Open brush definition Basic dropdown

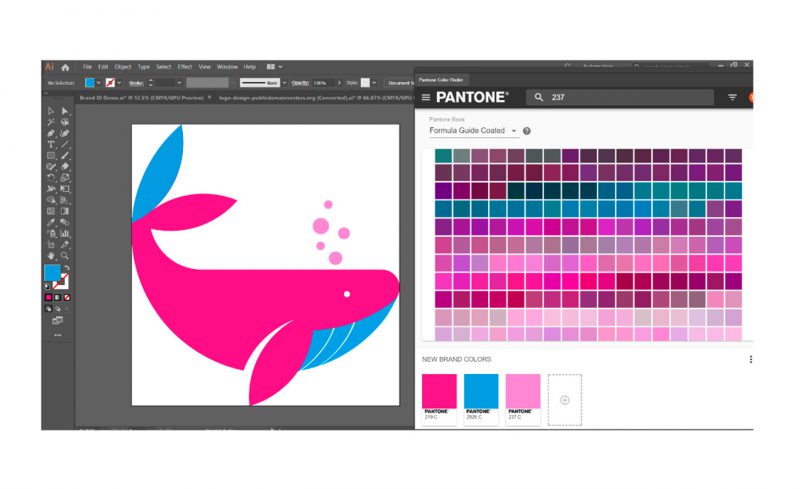(x=284, y=83)
